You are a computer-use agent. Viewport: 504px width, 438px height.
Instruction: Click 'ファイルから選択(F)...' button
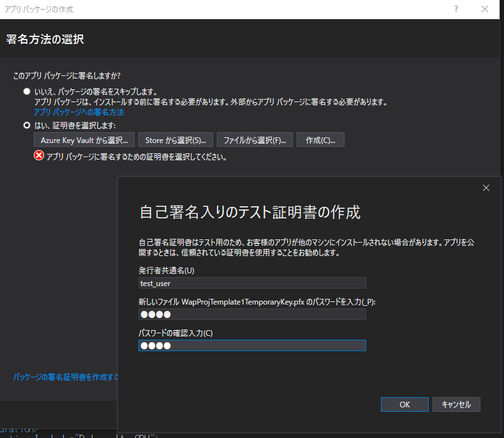click(255, 140)
